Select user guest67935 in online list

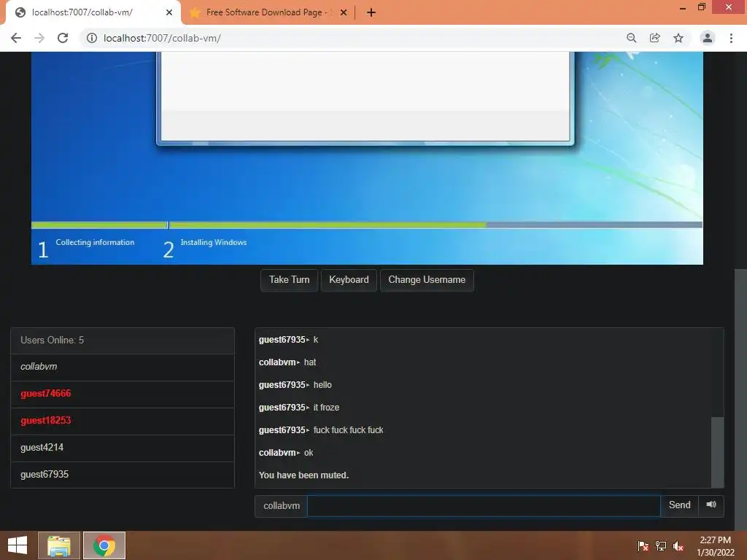[x=123, y=475]
